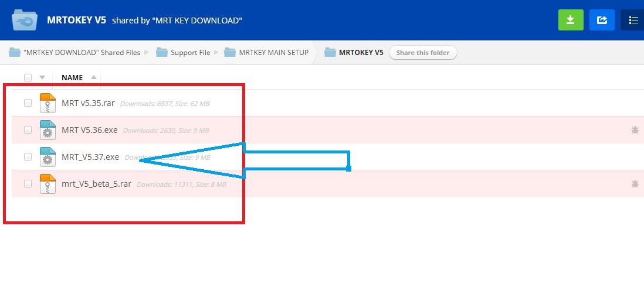Switch to list view icon

pos(632,20)
